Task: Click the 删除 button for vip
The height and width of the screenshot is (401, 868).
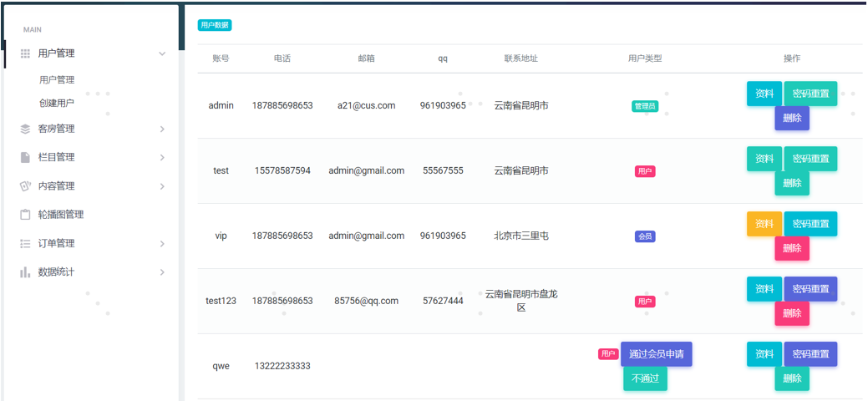Action: tap(792, 248)
